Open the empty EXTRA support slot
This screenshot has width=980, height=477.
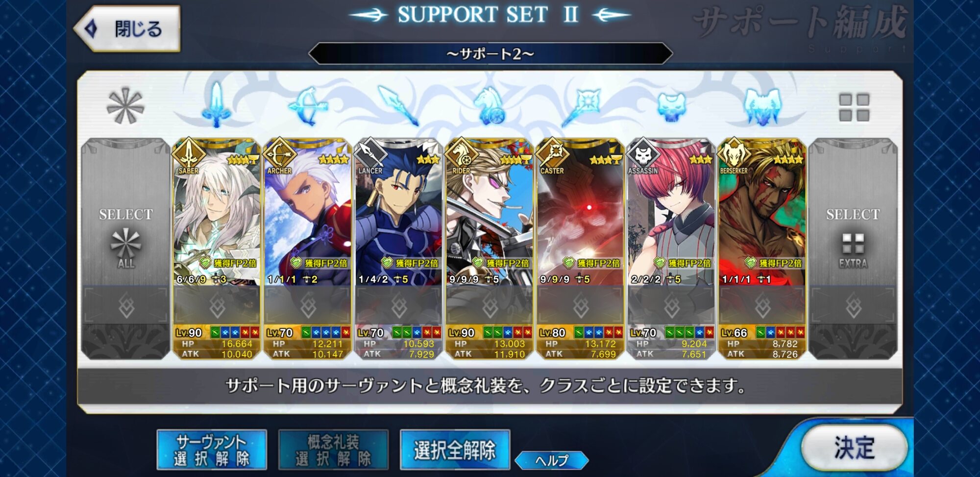coord(853,249)
